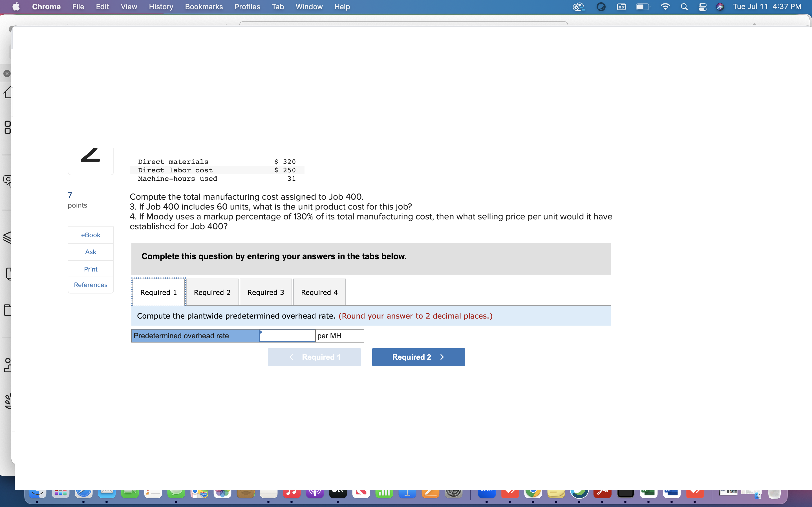Click the eBook icon in sidebar
This screenshot has width=812, height=507.
(91, 235)
